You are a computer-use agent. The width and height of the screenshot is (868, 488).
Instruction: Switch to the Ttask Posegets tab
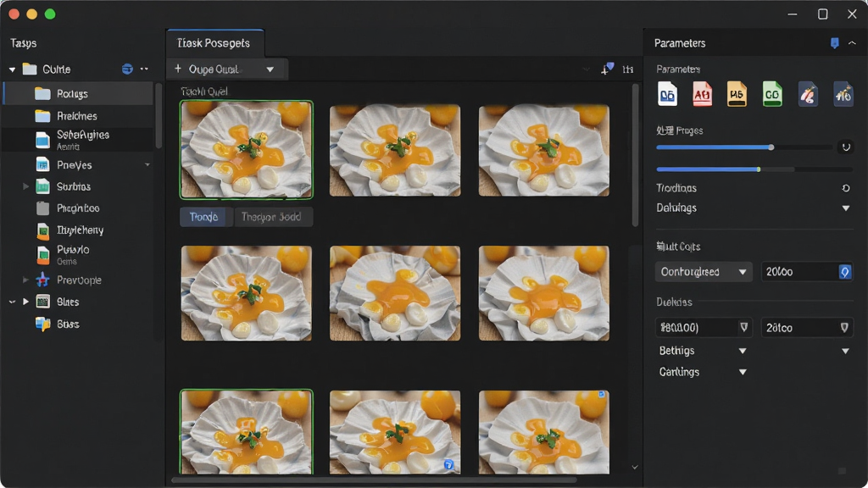[x=214, y=43]
